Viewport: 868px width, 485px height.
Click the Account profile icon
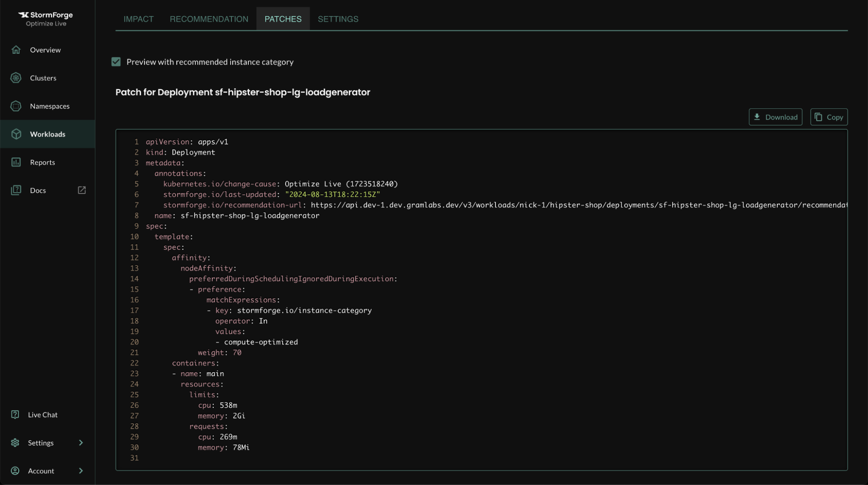pos(15,471)
